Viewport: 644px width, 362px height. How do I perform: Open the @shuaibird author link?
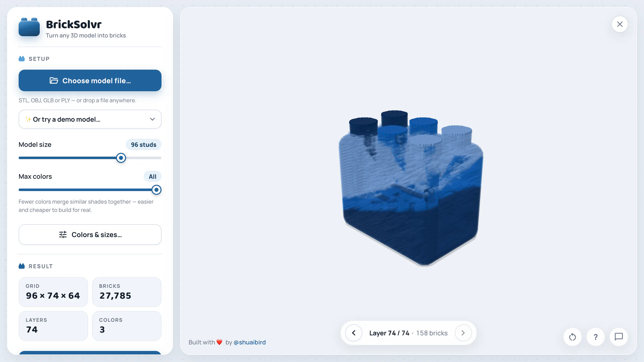click(250, 342)
